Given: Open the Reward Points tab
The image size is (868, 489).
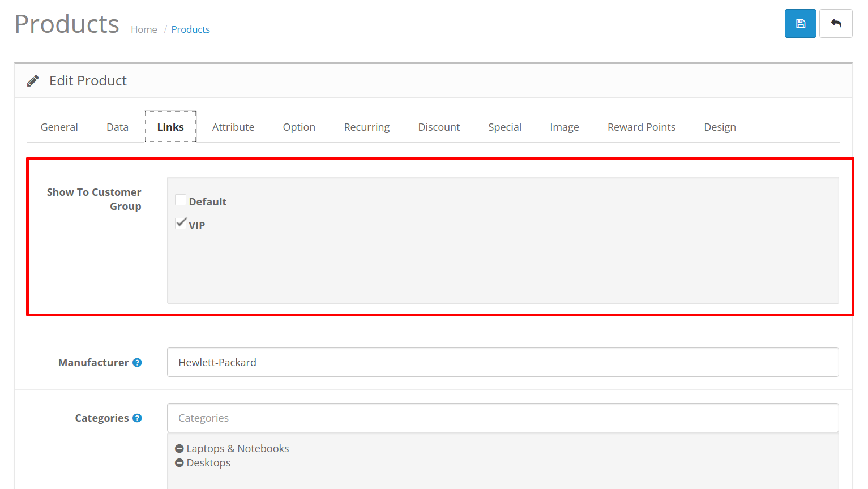Looking at the screenshot, I should coord(642,127).
